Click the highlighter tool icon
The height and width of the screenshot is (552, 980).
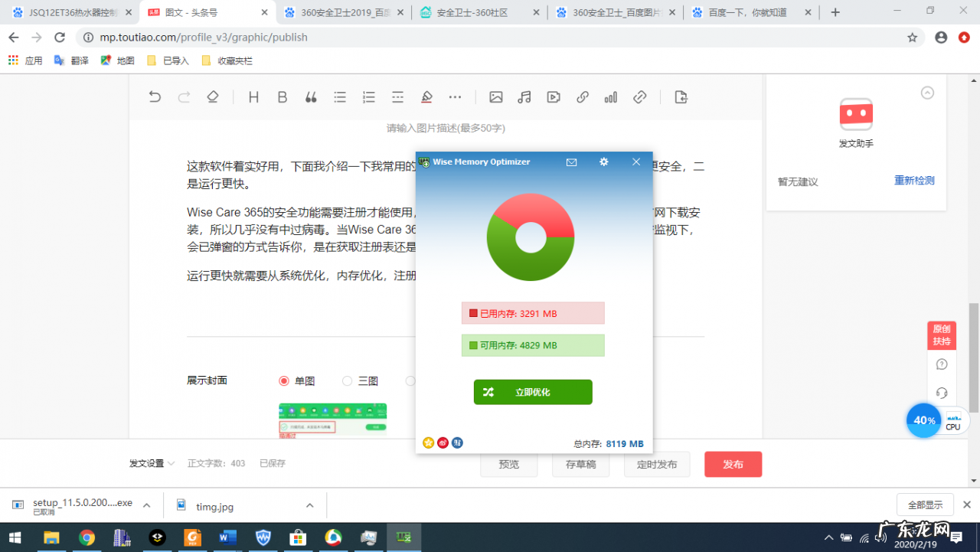(426, 96)
